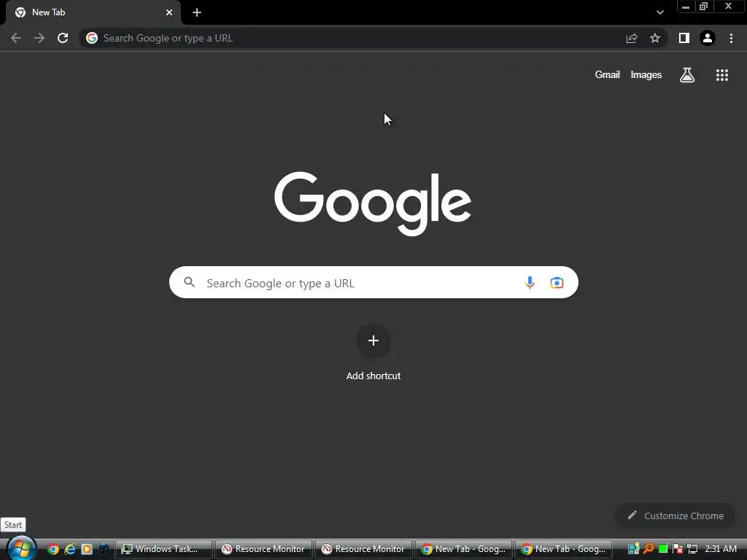The image size is (747, 560).
Task: Launch Chrome from quick launch bar
Action: tap(53, 549)
